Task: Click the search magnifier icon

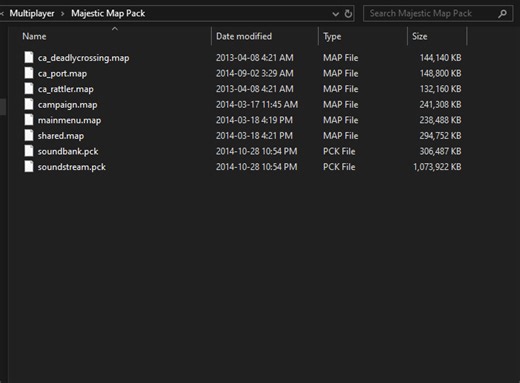Action: (x=502, y=14)
